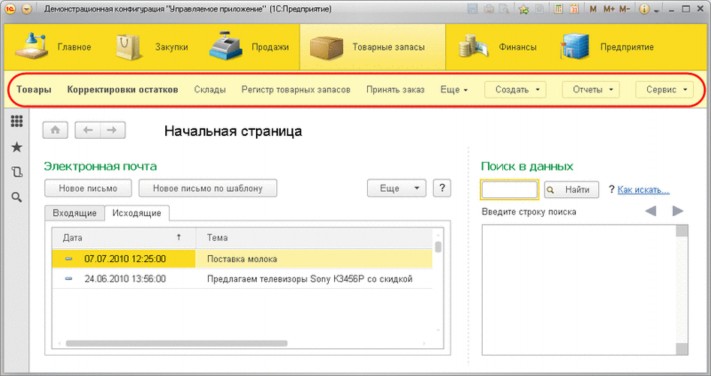Viewport: 711px width, 376px height.
Task: Click the cash register icon of Продажи
Action: [x=226, y=46]
